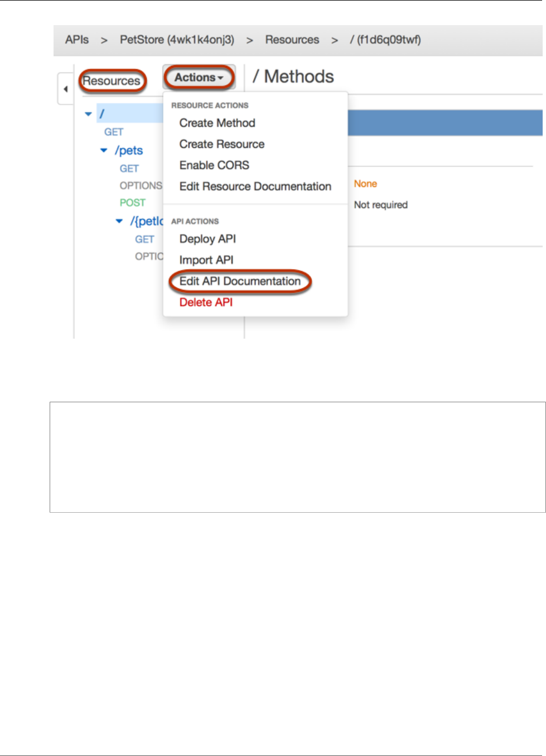This screenshot has width=546, height=756.
Task: Select the /{petId} resource item
Action: coord(146,221)
